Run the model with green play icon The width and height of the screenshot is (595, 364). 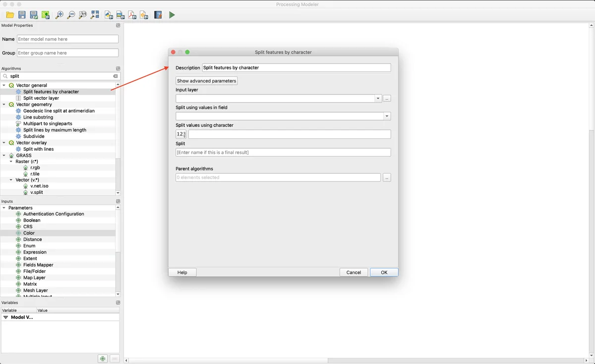pyautogui.click(x=172, y=15)
